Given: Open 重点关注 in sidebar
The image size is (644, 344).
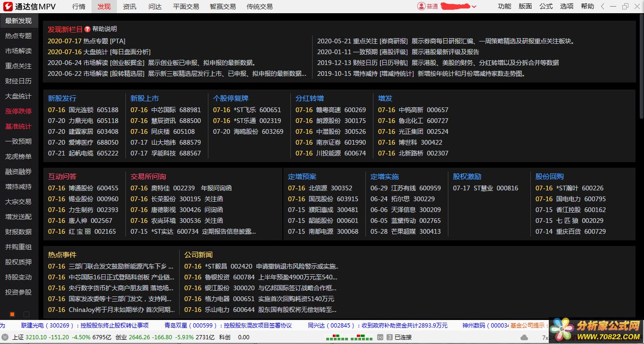Looking at the screenshot, I should tap(18, 66).
